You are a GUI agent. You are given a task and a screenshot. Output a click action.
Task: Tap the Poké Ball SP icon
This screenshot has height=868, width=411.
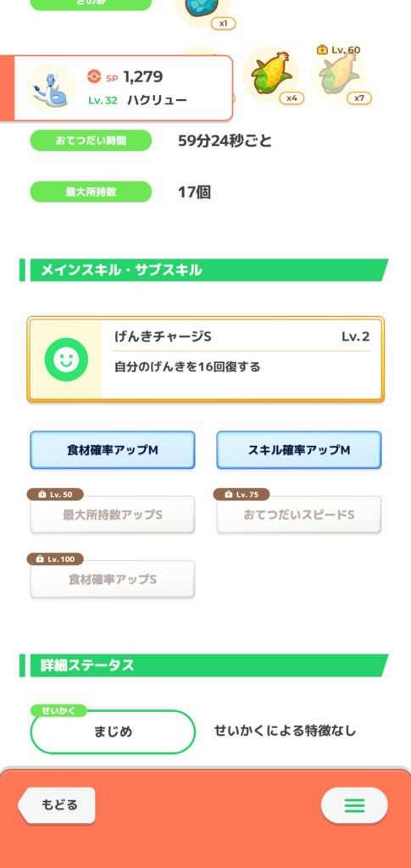[x=94, y=77]
